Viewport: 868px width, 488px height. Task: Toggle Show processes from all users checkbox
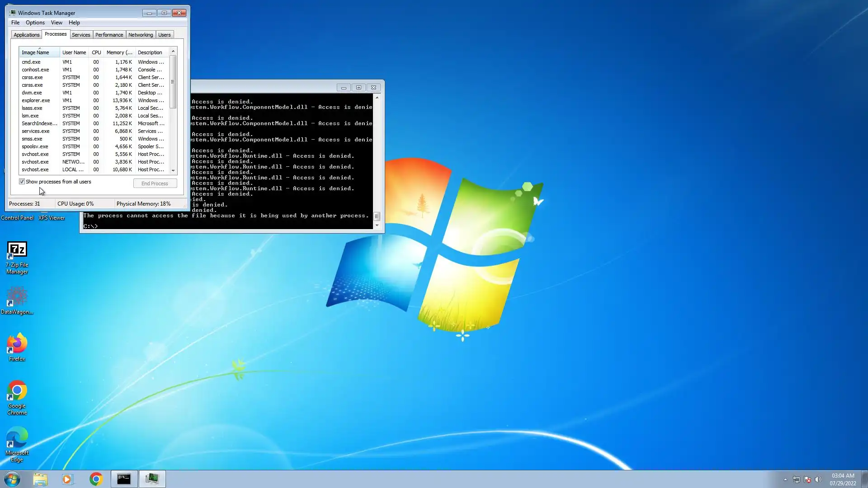coord(22,182)
